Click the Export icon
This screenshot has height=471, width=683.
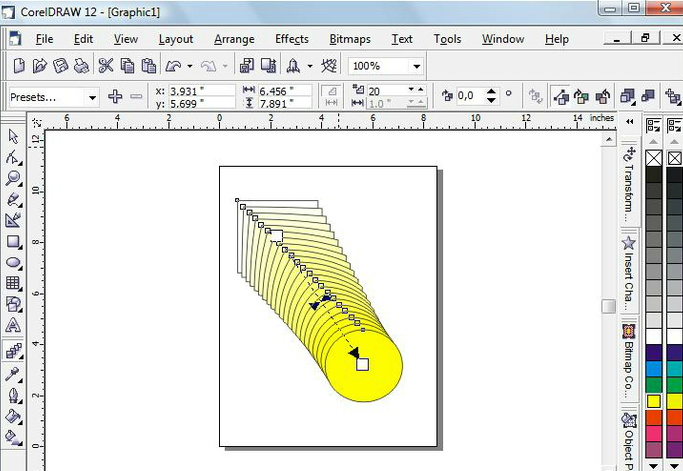[269, 66]
